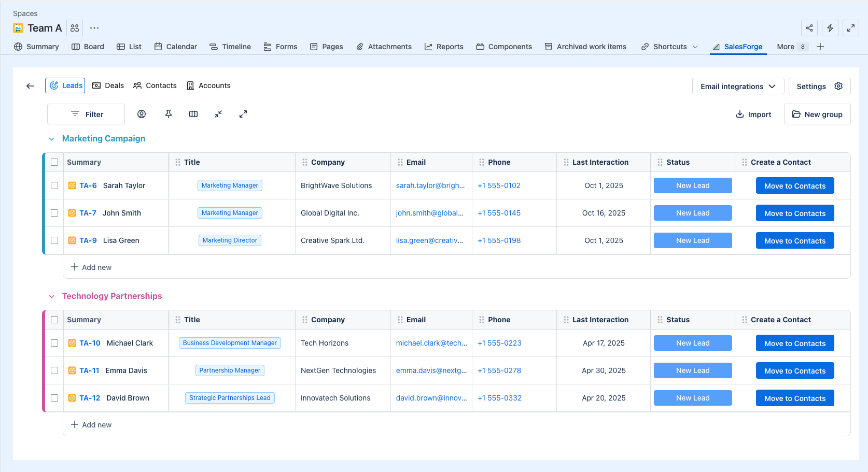Click the person filter icon in toolbar
868x472 pixels.
[142, 114]
